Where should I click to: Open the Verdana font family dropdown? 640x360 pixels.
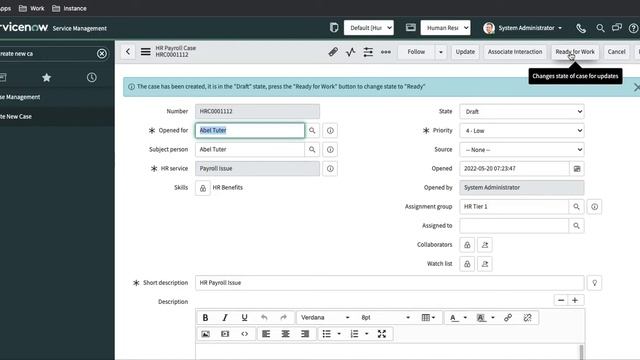(325, 318)
